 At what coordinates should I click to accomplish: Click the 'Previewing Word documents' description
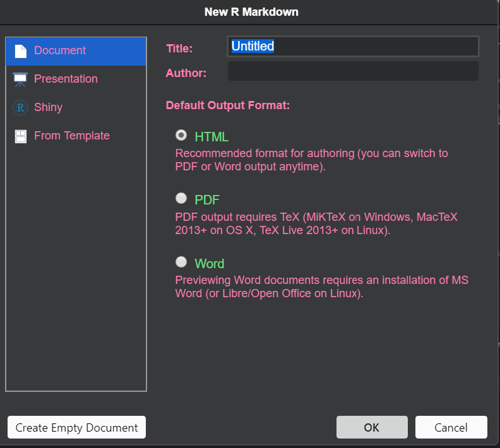321,286
